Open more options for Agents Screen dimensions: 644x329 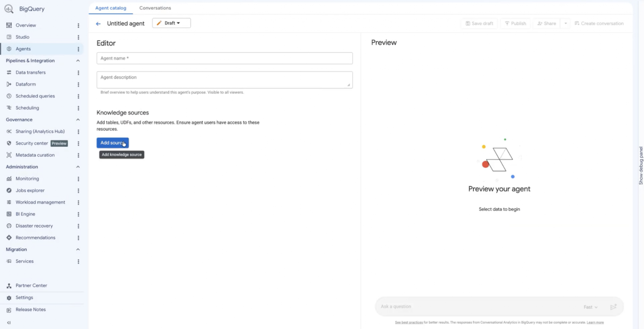pos(78,49)
